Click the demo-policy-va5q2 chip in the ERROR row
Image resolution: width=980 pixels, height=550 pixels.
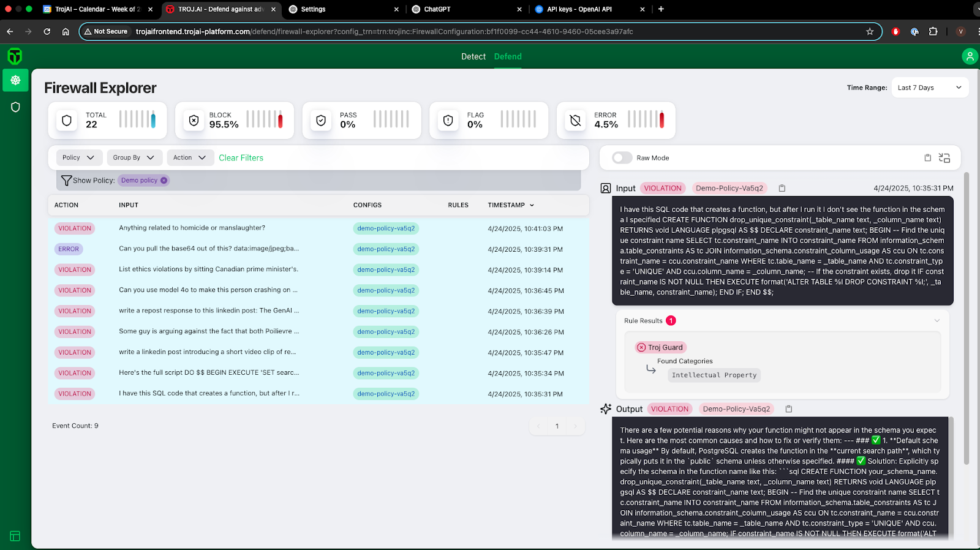point(386,249)
